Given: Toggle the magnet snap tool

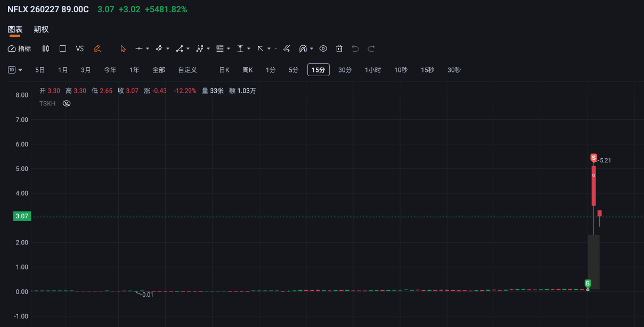Looking at the screenshot, I should (303, 48).
